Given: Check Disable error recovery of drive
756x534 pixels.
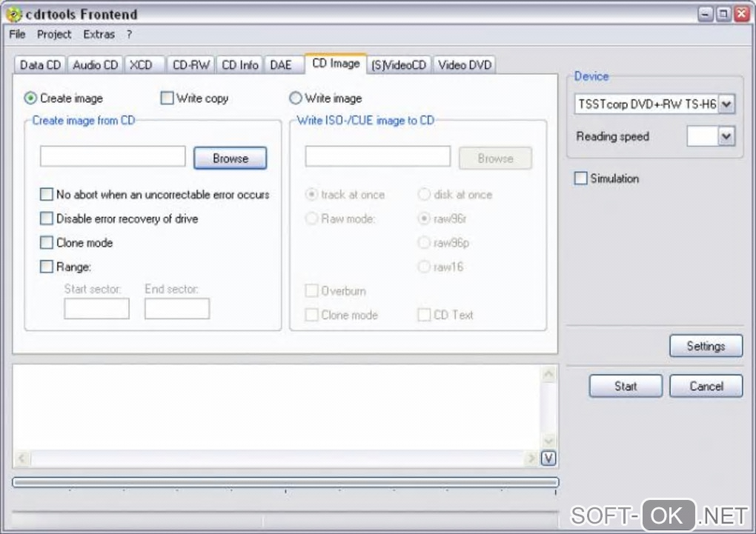Looking at the screenshot, I should point(46,218).
